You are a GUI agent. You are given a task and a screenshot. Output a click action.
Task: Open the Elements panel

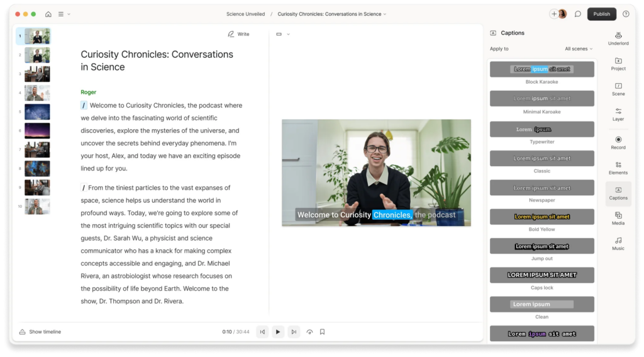pos(618,168)
